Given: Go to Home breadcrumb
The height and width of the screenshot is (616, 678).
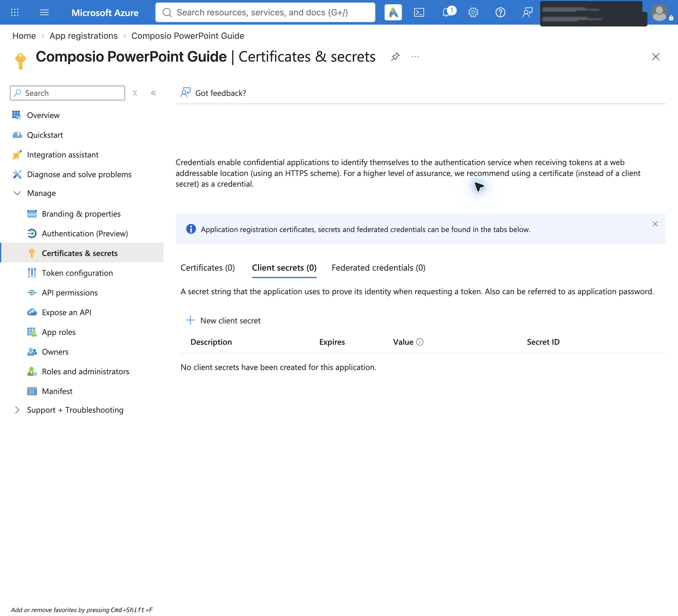Looking at the screenshot, I should click(x=24, y=36).
